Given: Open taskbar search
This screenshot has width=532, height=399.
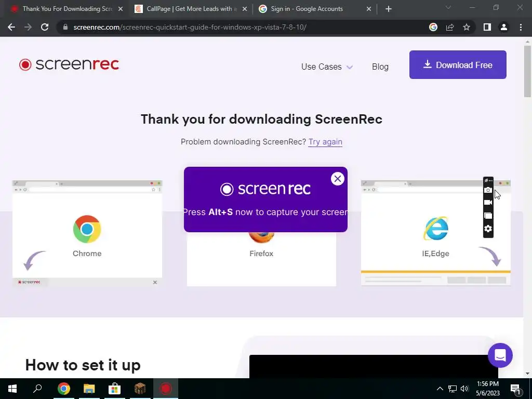Looking at the screenshot, I should pyautogui.click(x=37, y=389).
